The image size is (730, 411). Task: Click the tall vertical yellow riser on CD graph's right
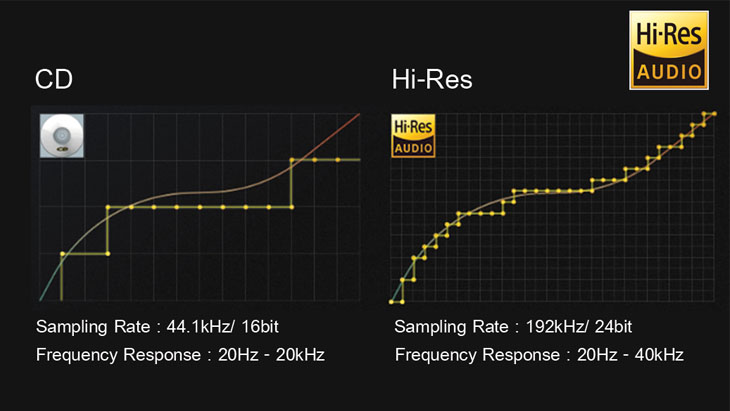[291, 184]
